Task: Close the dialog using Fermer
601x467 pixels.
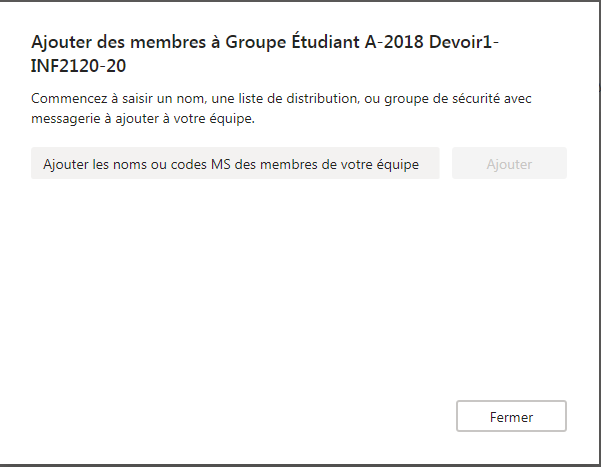Action: (511, 417)
